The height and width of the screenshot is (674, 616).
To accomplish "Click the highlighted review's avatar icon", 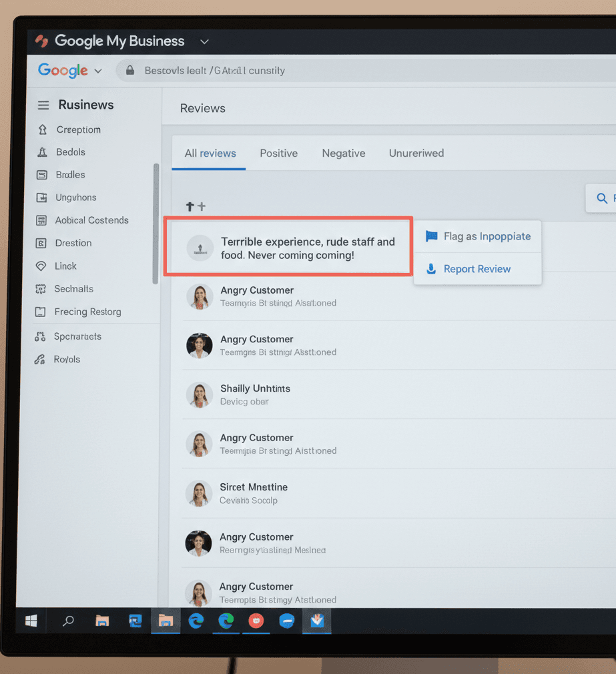I will (x=200, y=248).
